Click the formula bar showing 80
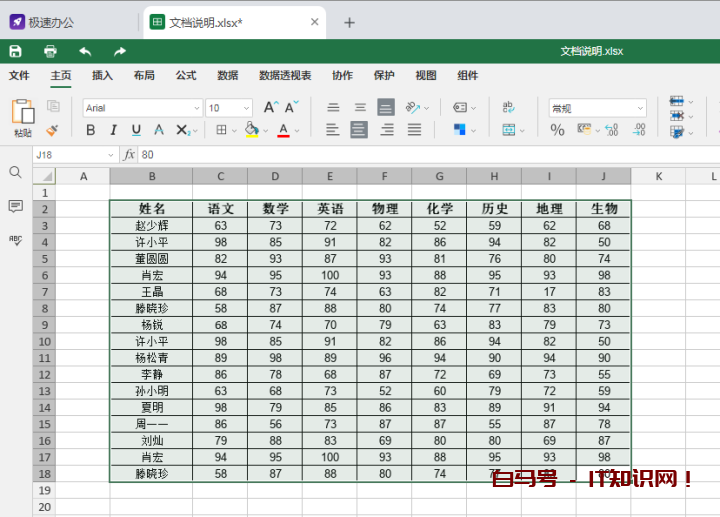Image resolution: width=720 pixels, height=517 pixels. point(429,155)
